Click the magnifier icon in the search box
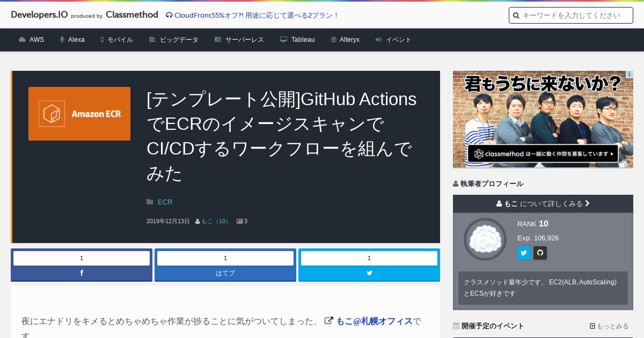The width and height of the screenshot is (644, 338). [x=516, y=16]
